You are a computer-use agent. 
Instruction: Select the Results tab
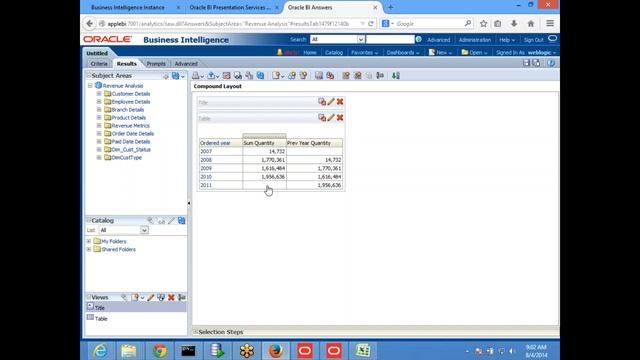coord(127,64)
